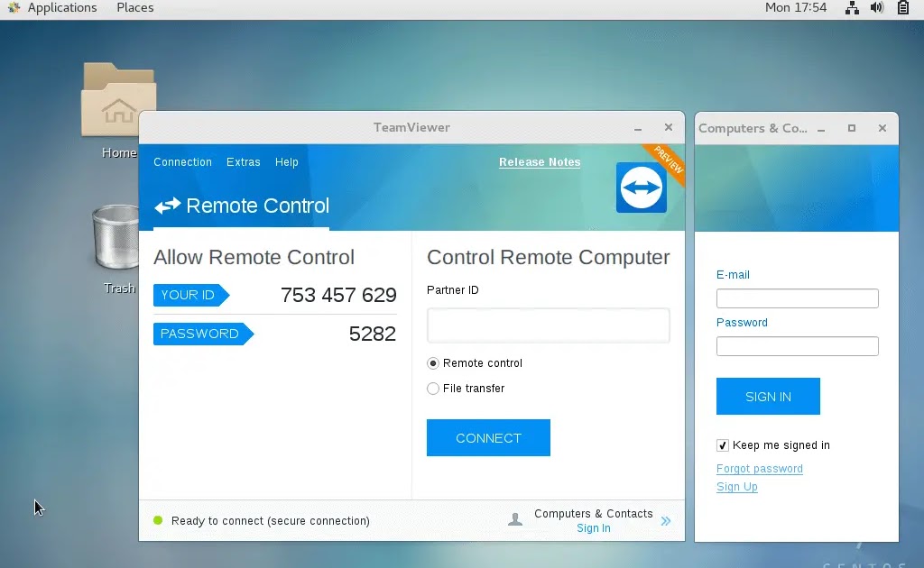Click the clipboard icon in top bar
The image size is (924, 568).
click(x=902, y=7)
